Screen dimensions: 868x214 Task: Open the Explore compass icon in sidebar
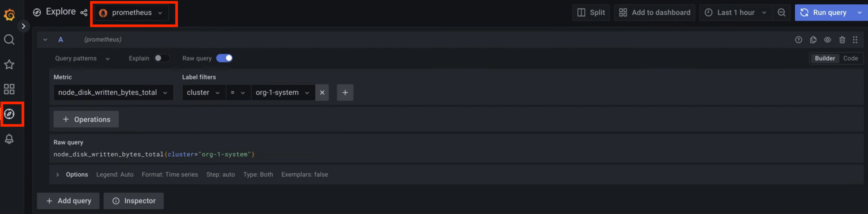coord(9,114)
